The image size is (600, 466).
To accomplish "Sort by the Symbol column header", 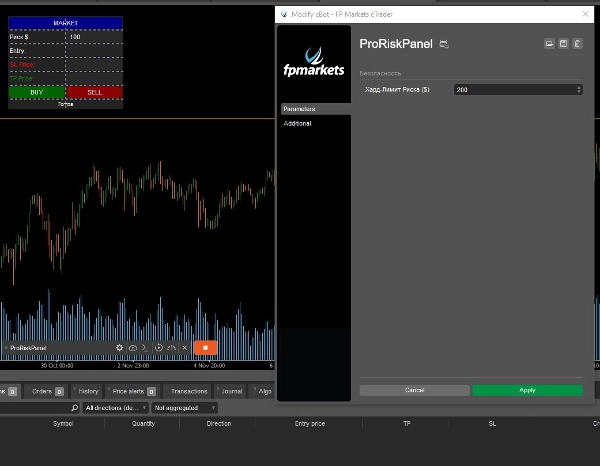I will tap(63, 424).
